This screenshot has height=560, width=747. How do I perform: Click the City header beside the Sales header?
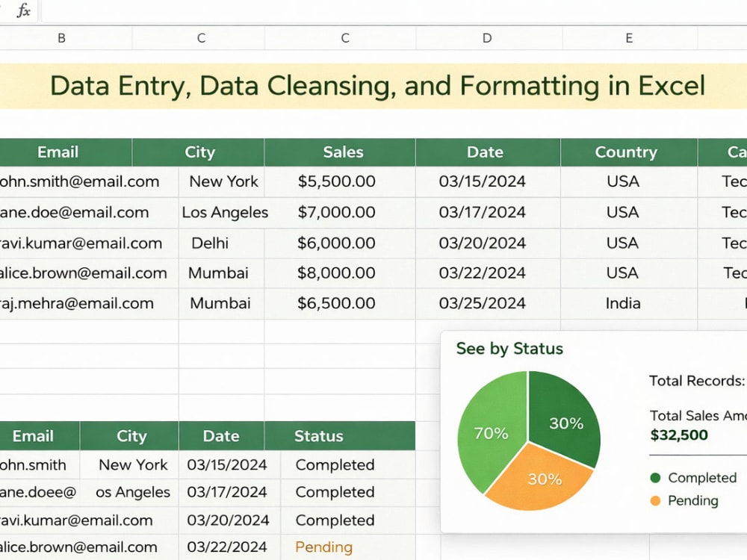pyautogui.click(x=199, y=152)
